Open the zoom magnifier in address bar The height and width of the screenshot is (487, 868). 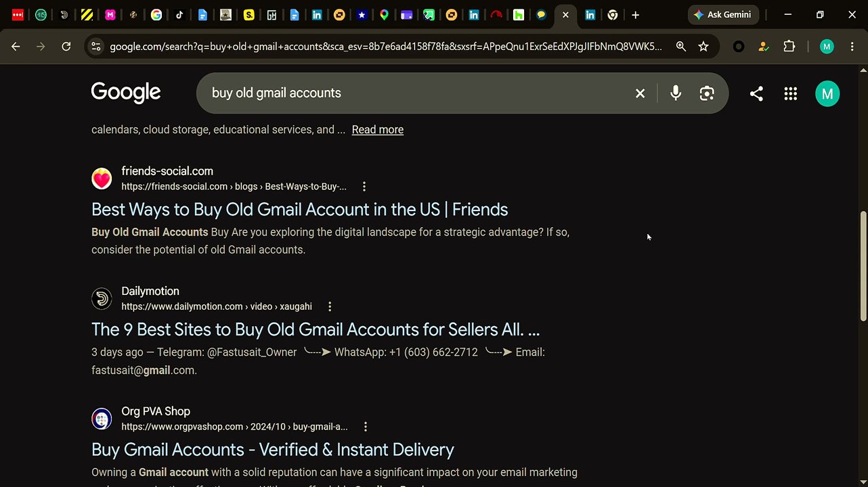pos(681,47)
